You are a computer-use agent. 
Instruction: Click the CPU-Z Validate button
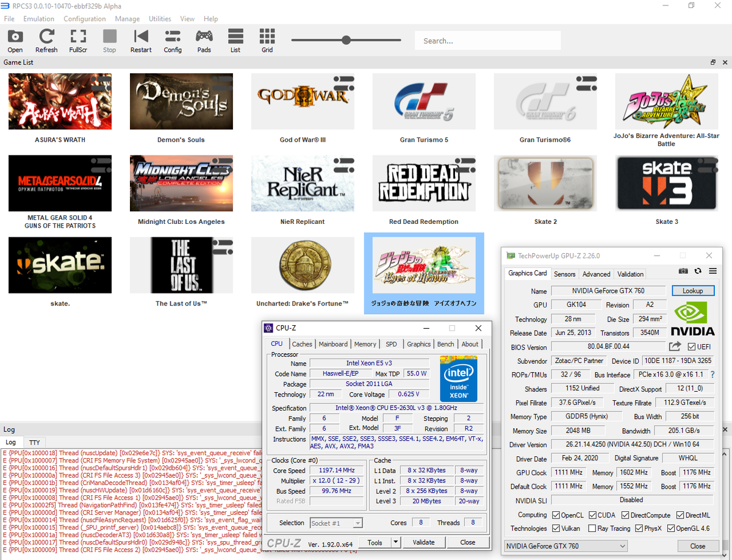(x=423, y=542)
